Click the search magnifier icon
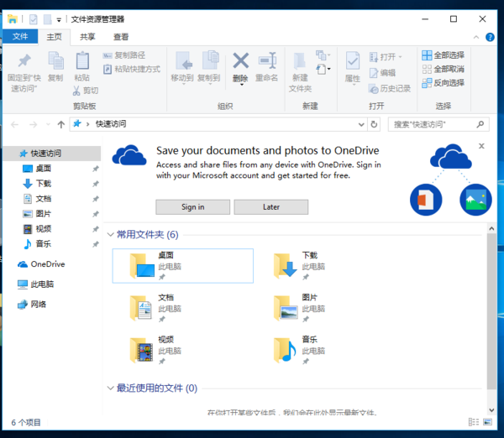The width and height of the screenshot is (504, 438). coord(480,124)
